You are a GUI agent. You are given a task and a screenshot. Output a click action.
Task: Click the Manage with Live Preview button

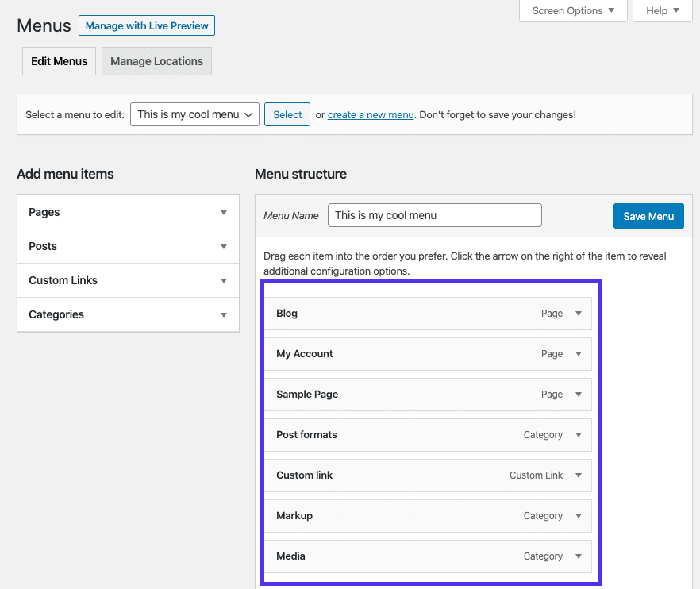(x=146, y=25)
